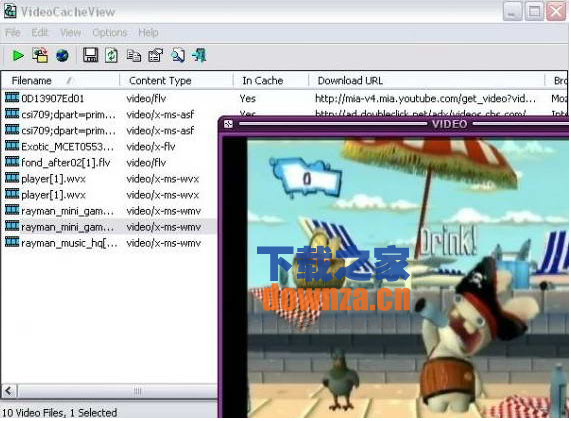The height and width of the screenshot is (421, 571).
Task: Open download URL in browser globe icon
Action: pos(62,56)
